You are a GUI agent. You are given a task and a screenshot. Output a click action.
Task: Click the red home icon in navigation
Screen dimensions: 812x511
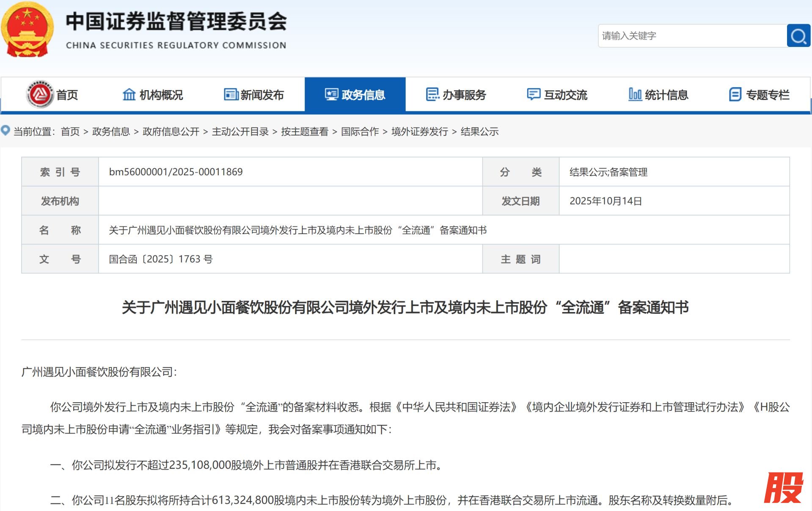40,94
